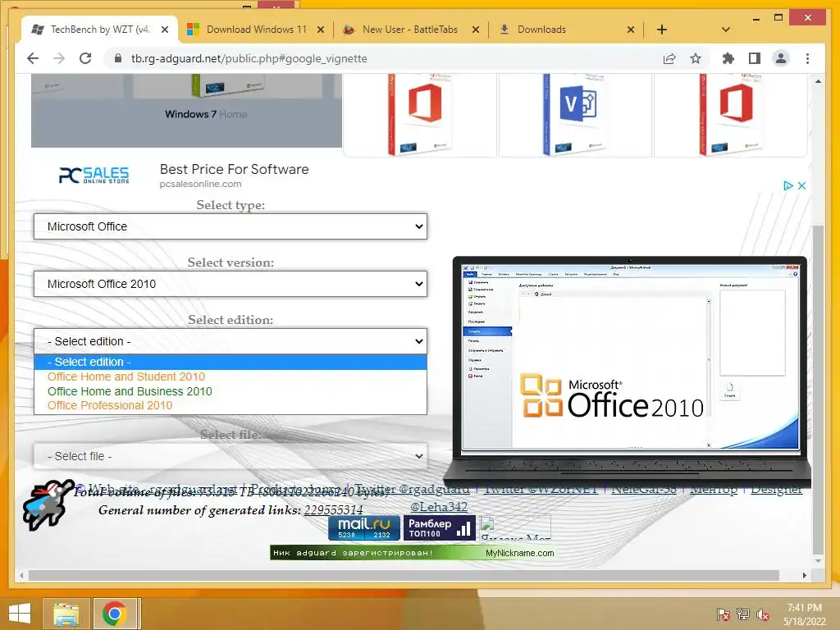The image size is (840, 630).
Task: View site information padlock
Action: [118, 58]
